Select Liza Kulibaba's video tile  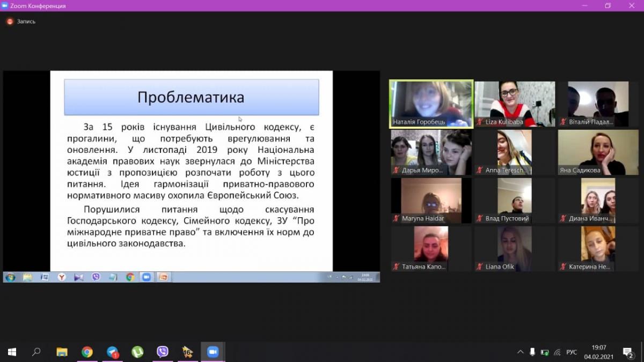pos(515,104)
